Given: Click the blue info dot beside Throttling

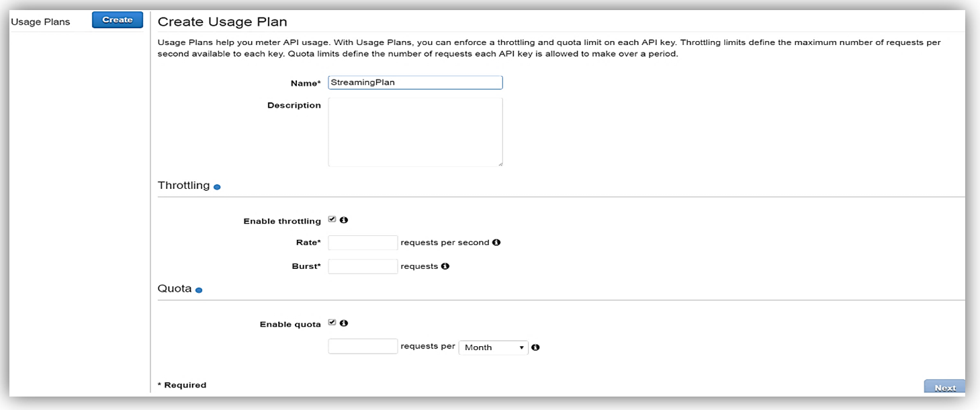Looking at the screenshot, I should 217,187.
